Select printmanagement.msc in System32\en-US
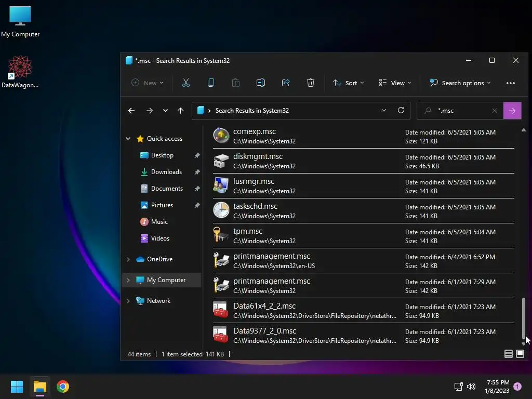Image resolution: width=532 pixels, height=399 pixels. [363, 261]
